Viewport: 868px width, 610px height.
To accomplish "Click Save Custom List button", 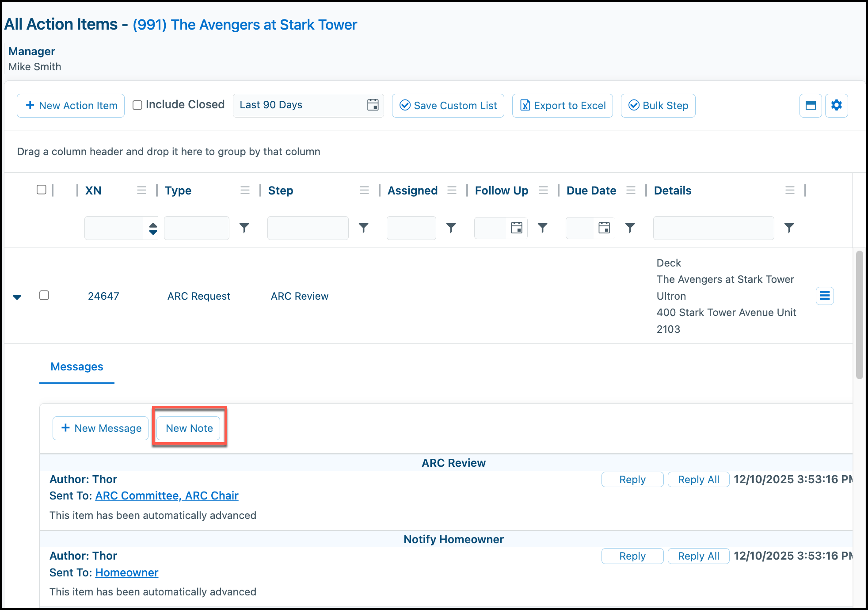I will click(x=448, y=106).
